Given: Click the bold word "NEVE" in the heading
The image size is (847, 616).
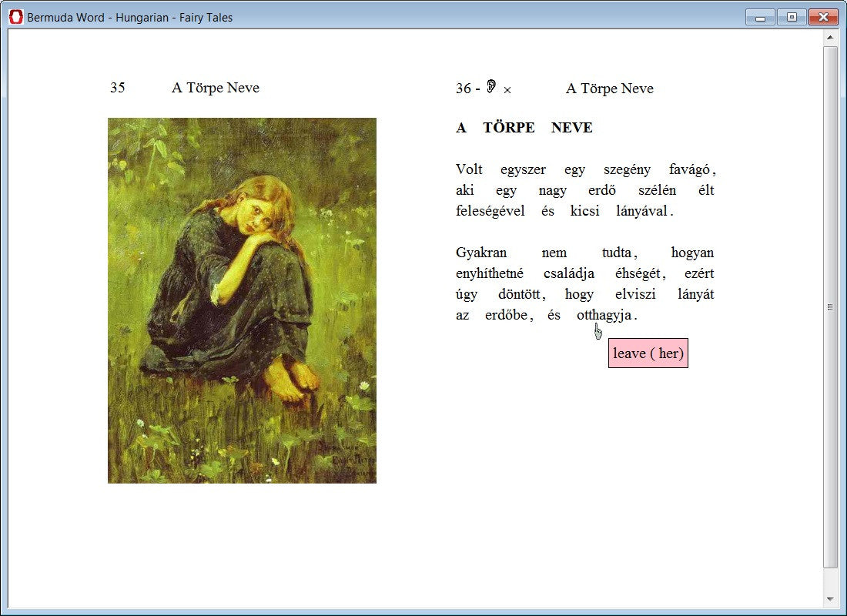Looking at the screenshot, I should [x=571, y=128].
